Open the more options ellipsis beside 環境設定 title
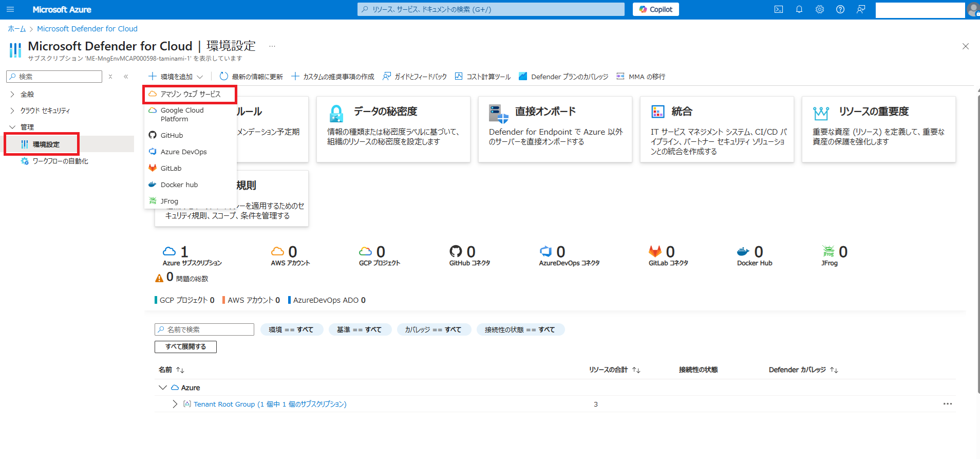The width and height of the screenshot is (980, 459). pos(272,46)
